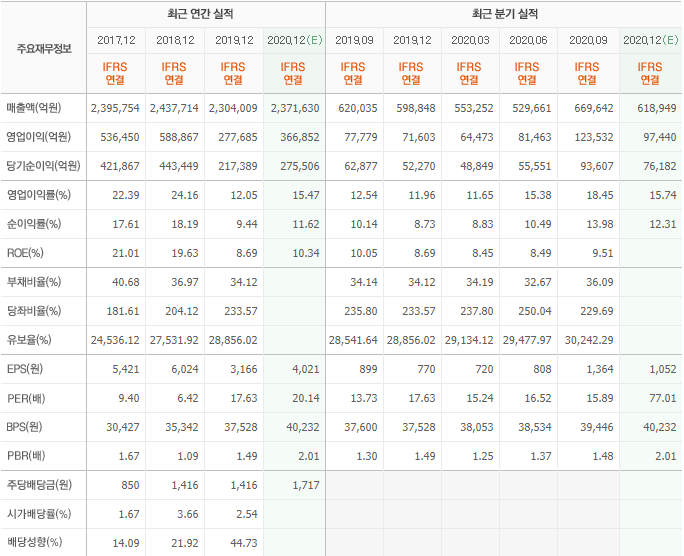Screen dimensions: 684x556
Task: Click the net income value 421,867
Action: pos(120,166)
